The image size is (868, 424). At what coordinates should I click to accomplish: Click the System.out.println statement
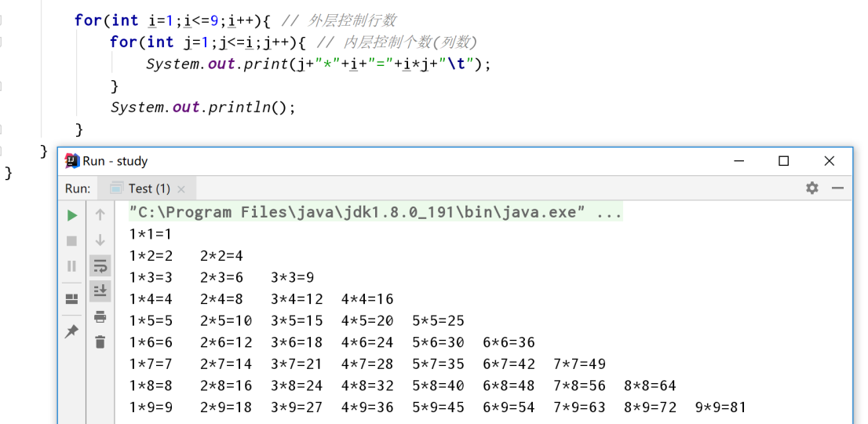pos(203,108)
